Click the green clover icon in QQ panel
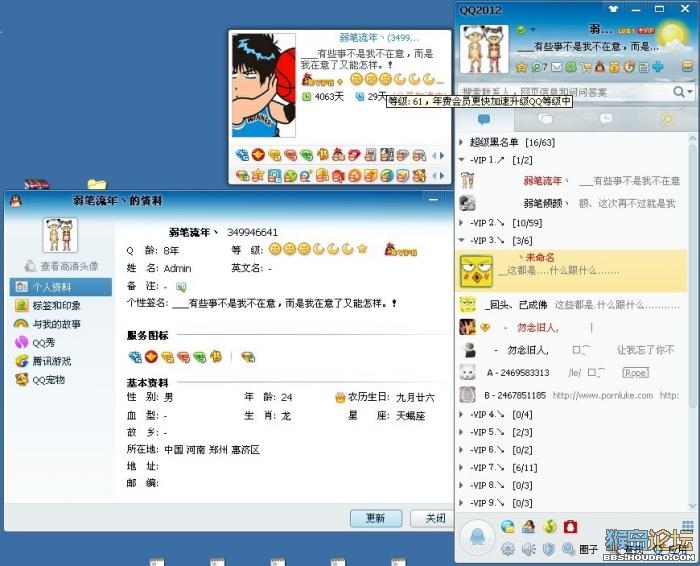This screenshot has height=566, width=700. click(571, 67)
